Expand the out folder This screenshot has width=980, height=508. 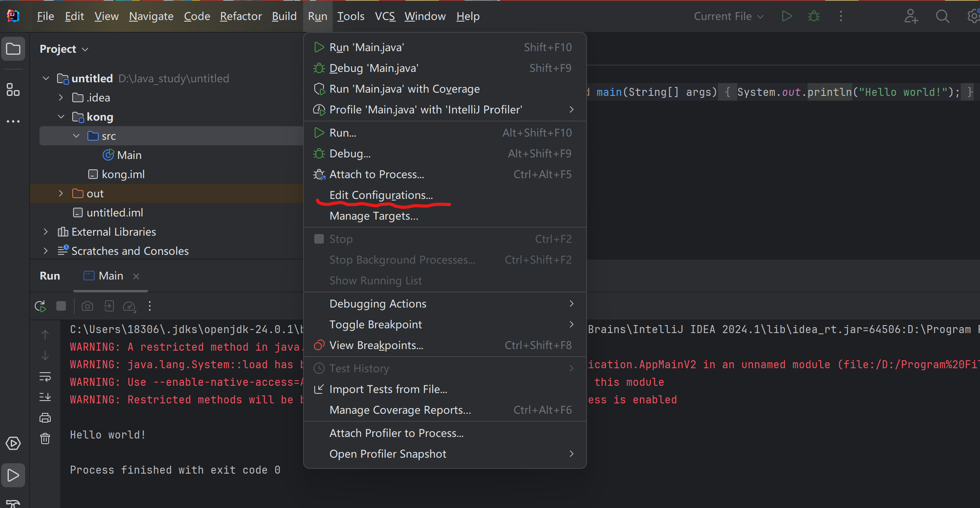[61, 194]
